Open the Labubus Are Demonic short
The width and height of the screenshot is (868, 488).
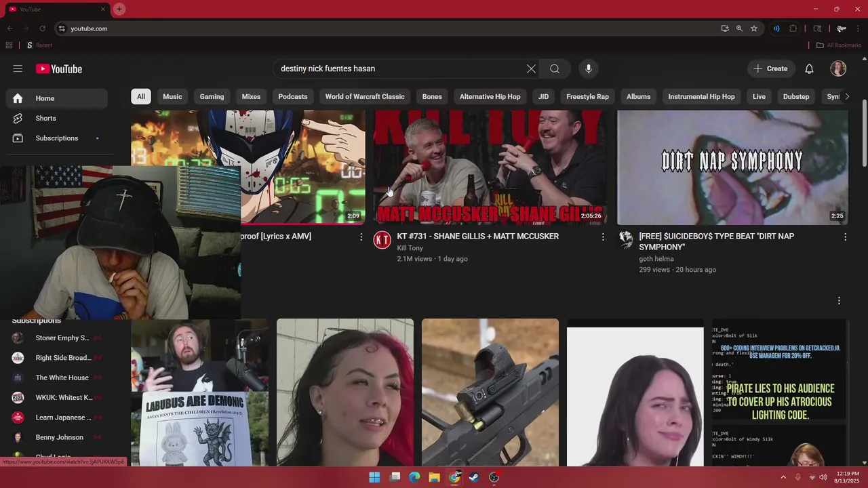pyautogui.click(x=199, y=392)
